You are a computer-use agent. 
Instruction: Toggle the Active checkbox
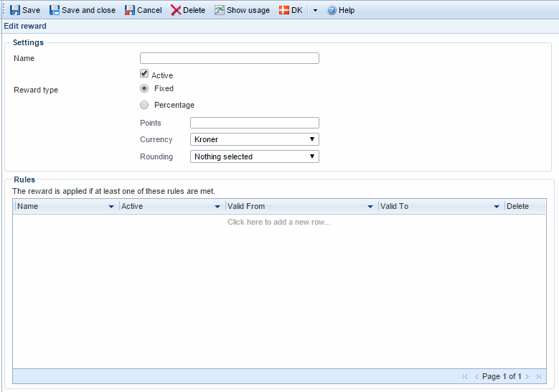[x=144, y=74]
